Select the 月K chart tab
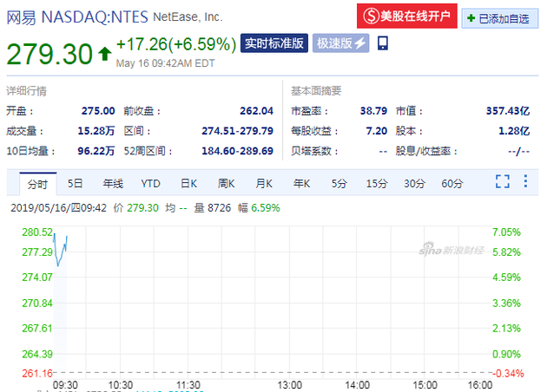 [264, 183]
